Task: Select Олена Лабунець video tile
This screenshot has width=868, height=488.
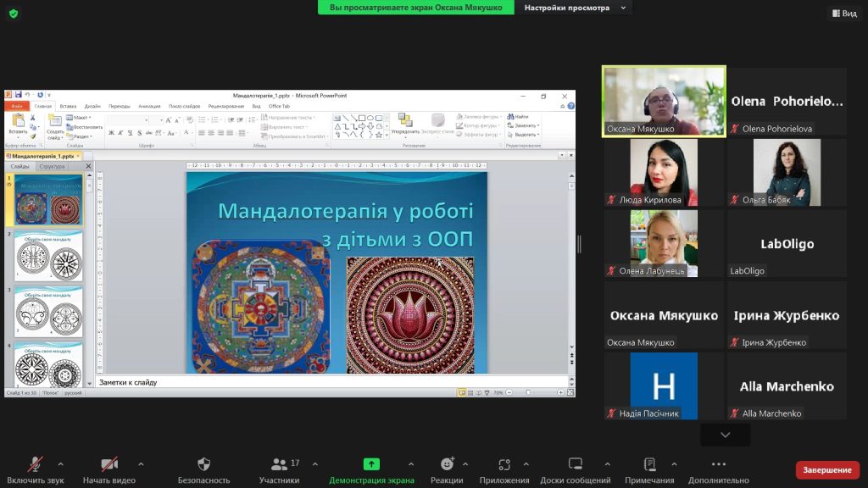Action: [x=664, y=244]
